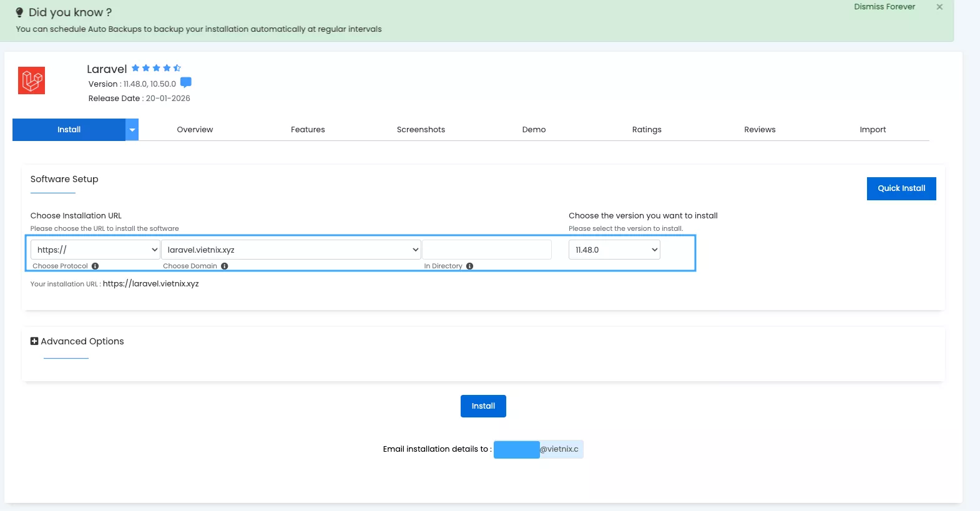
Task: Close the Did you know banner
Action: (x=939, y=7)
